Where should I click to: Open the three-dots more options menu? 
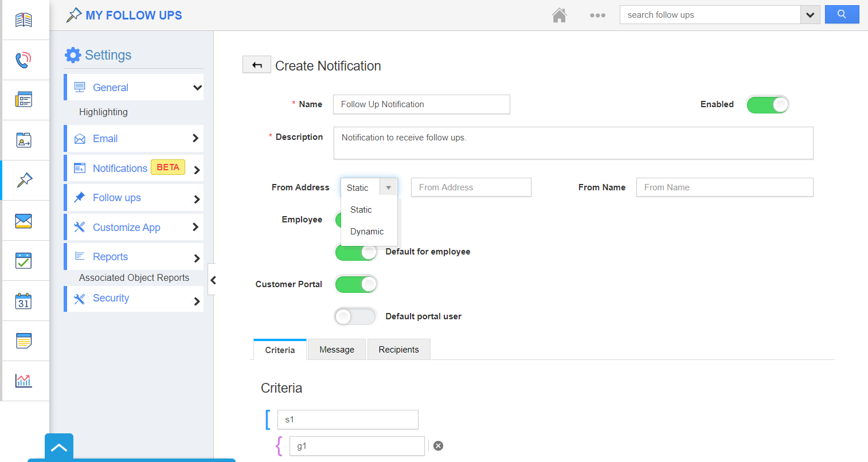pyautogui.click(x=597, y=15)
